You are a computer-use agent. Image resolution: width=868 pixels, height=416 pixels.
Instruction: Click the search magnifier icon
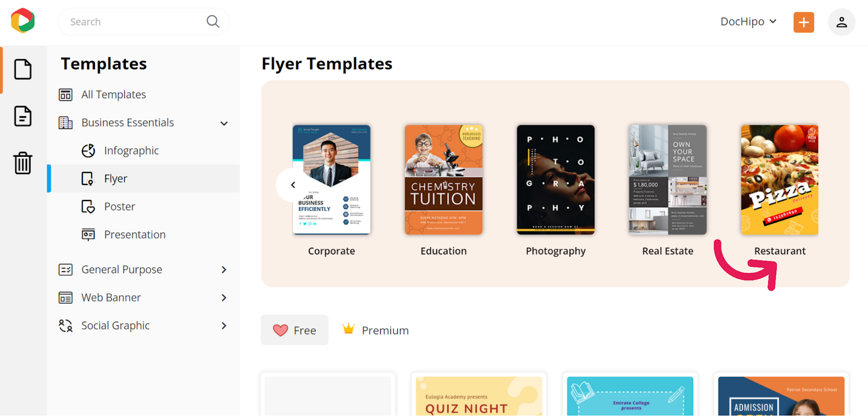point(213,22)
